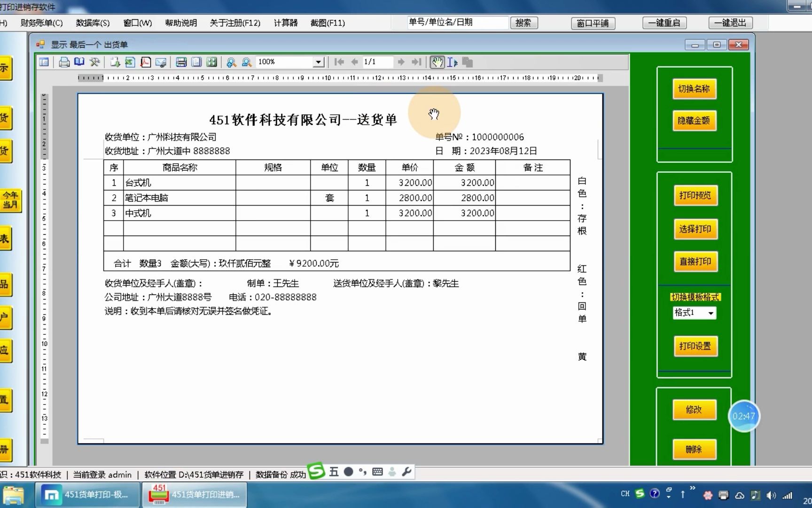The width and height of the screenshot is (812, 508).
Task: Open the soft keyboard toggle icon
Action: click(x=378, y=472)
